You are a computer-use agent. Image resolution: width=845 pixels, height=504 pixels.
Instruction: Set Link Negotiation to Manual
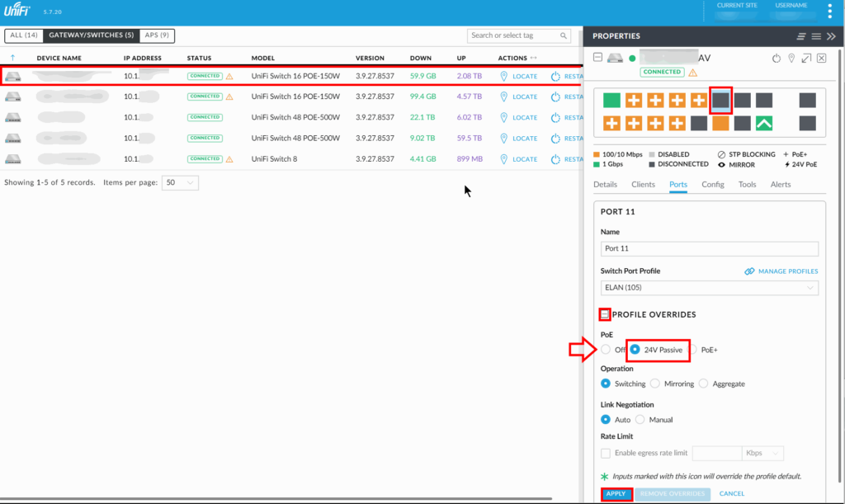pyautogui.click(x=640, y=420)
